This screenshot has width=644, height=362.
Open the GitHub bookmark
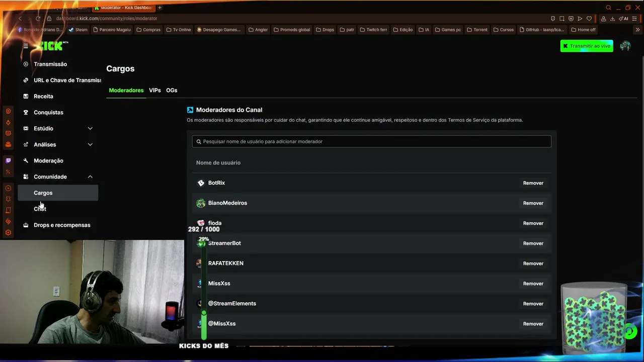pos(542,30)
